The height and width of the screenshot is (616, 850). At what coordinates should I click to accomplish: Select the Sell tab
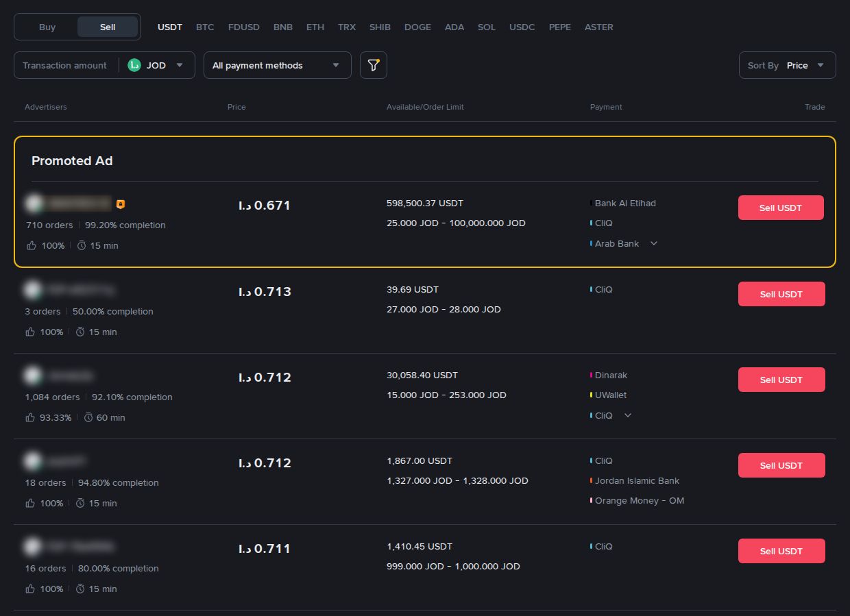(x=108, y=27)
